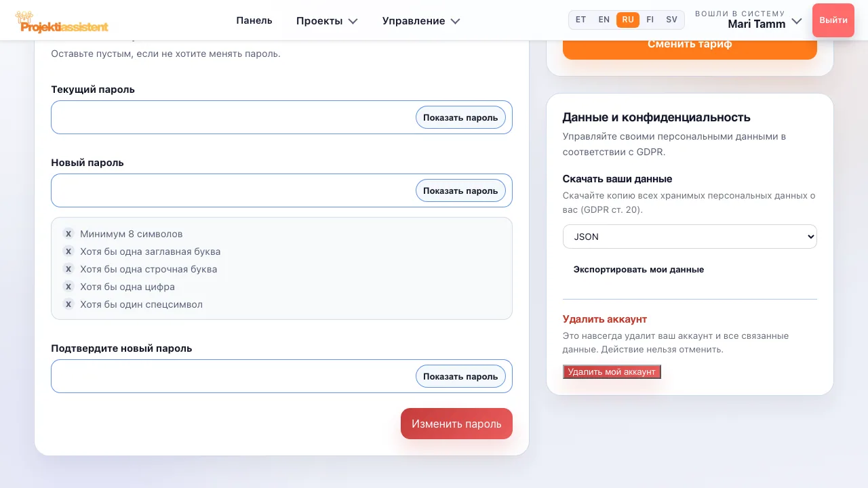868x488 pixels.
Task: Click the Удалить мой аккаунт button
Action: 612,372
